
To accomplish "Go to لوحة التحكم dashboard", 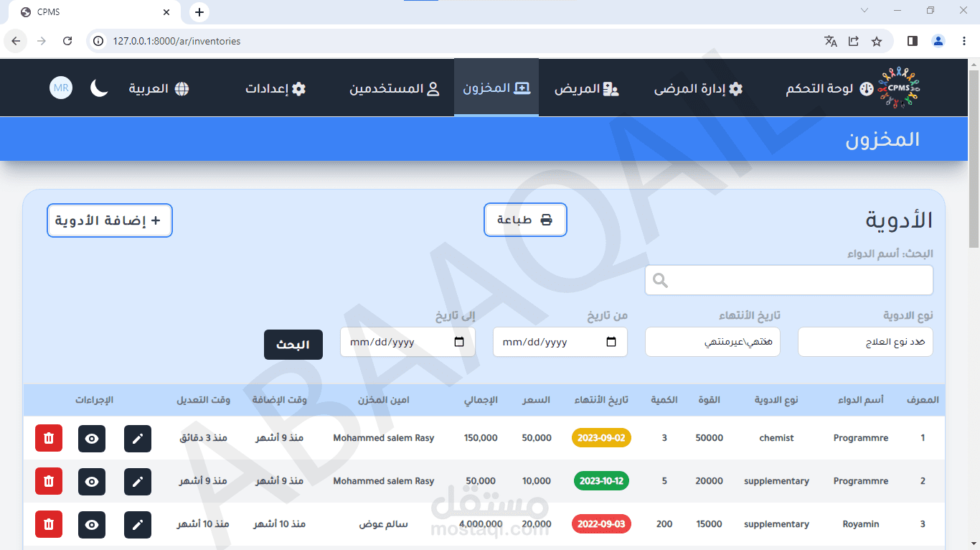I will (x=829, y=88).
